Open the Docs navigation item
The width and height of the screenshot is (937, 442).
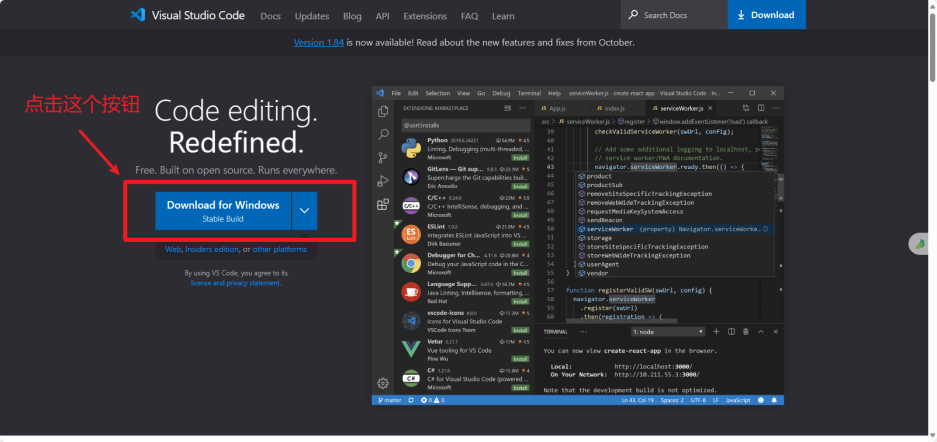[271, 16]
